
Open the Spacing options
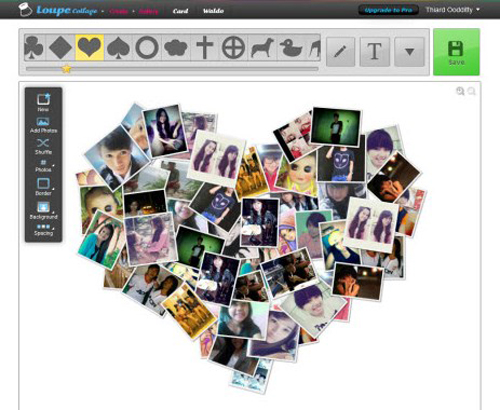click(43, 230)
